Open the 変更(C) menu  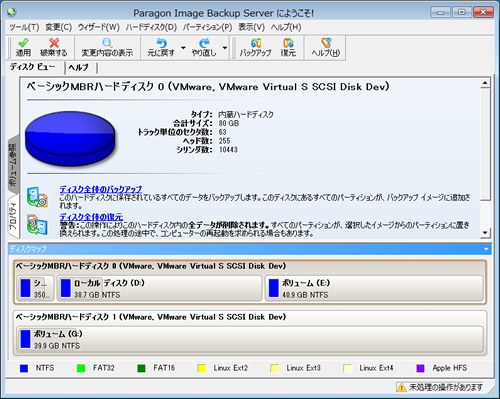click(59, 27)
